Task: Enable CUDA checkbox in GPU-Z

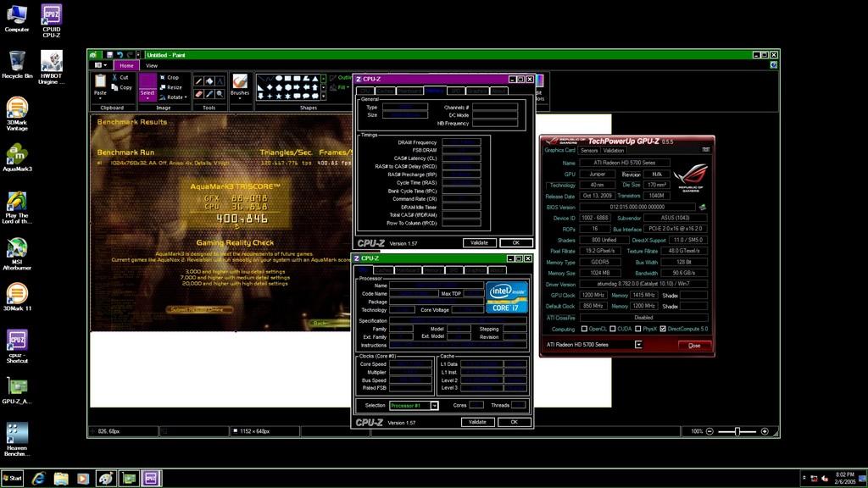Action: [x=613, y=329]
